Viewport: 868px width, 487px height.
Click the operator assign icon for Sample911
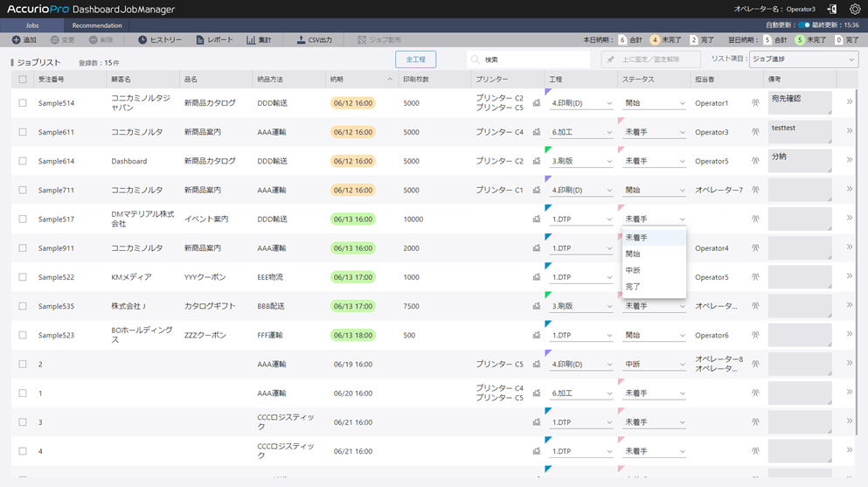[755, 248]
